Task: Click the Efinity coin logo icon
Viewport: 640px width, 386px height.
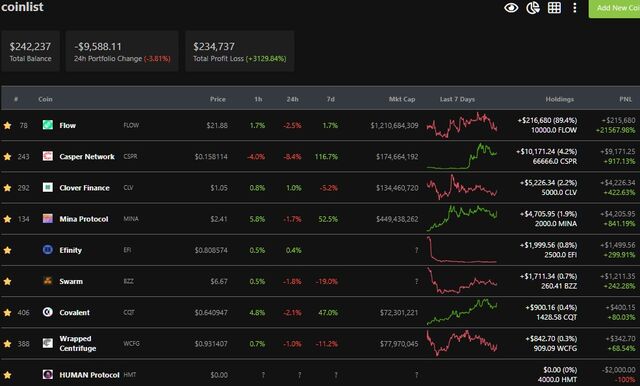Action: point(48,249)
